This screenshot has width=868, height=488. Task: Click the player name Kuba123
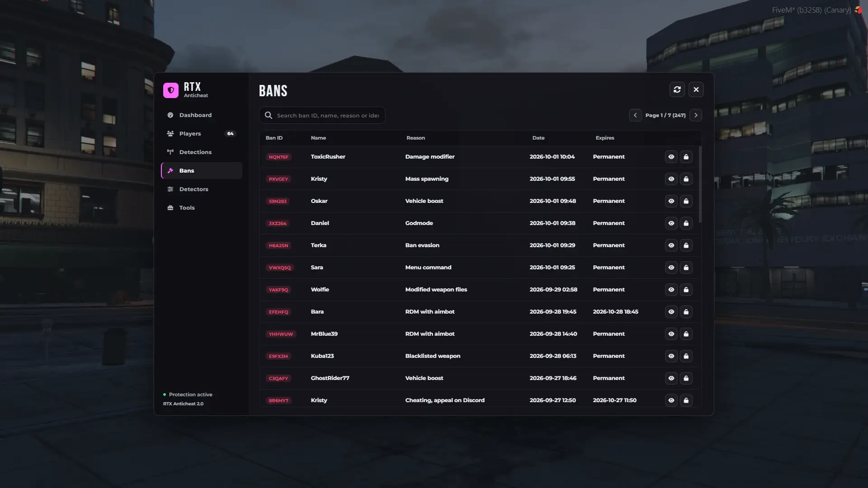(322, 356)
